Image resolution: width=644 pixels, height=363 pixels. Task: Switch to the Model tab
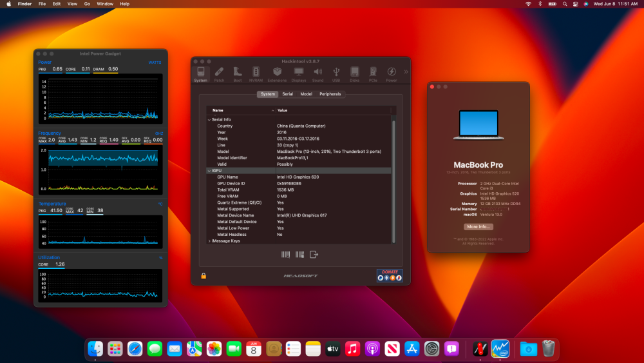click(x=306, y=94)
